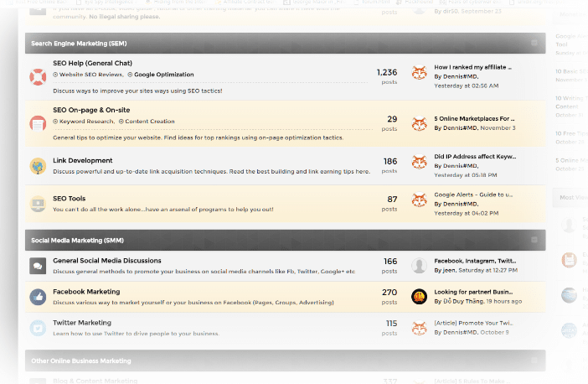Open 'How I ranked my affiliate' latest post

click(472, 67)
